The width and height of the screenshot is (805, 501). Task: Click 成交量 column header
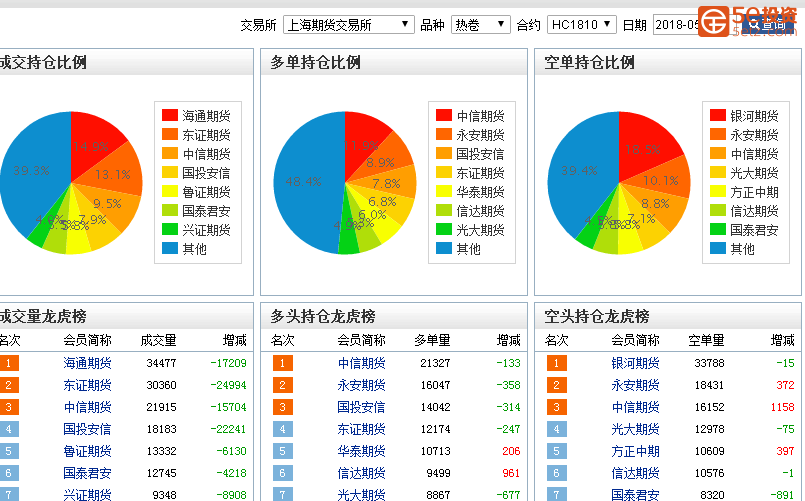158,340
